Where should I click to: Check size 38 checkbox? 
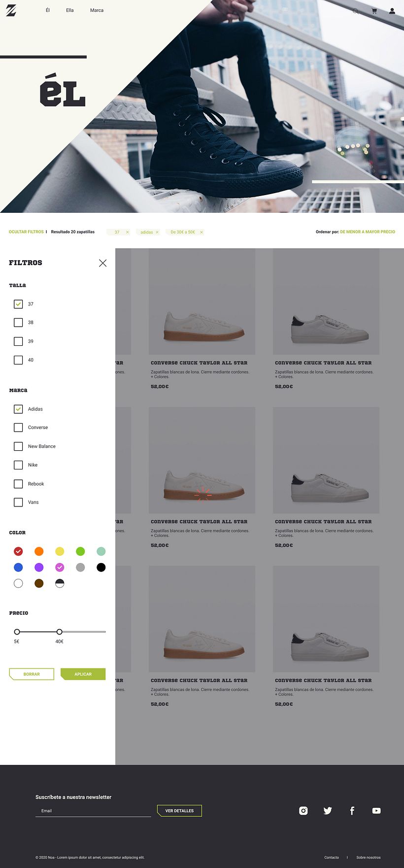coord(18,323)
